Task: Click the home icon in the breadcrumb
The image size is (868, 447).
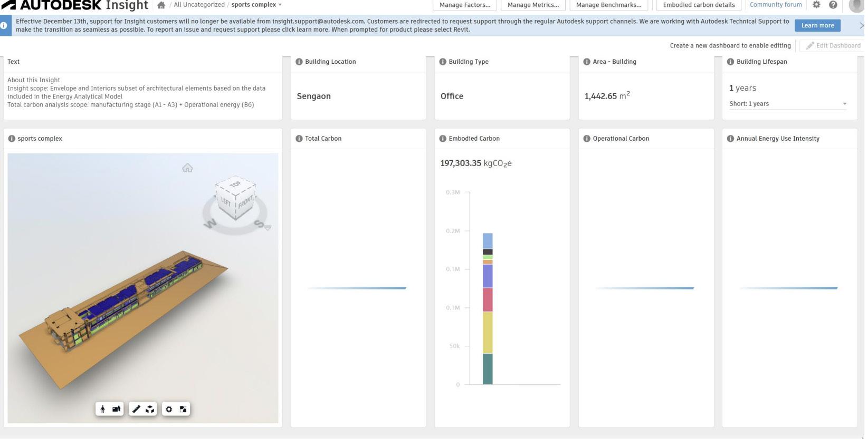Action: click(x=161, y=5)
